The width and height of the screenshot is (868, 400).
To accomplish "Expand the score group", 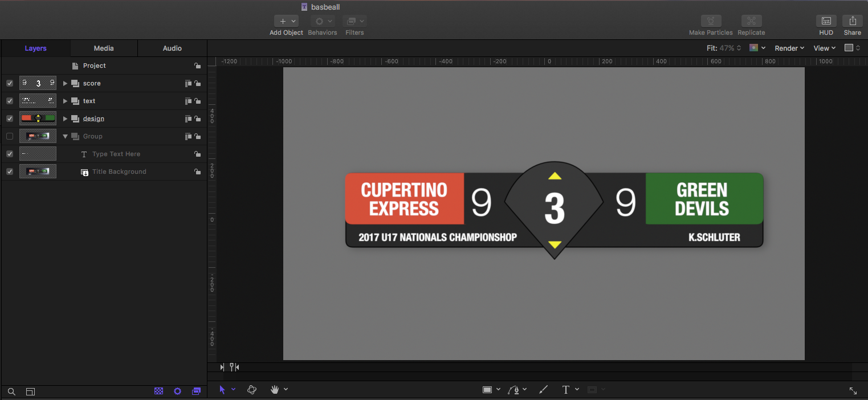I will click(64, 83).
